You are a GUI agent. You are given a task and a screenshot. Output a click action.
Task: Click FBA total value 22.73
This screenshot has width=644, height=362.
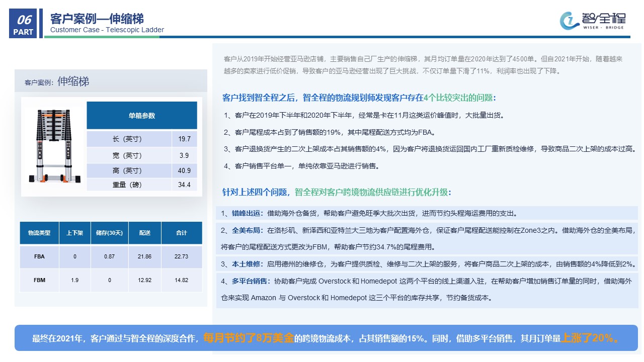point(182,256)
